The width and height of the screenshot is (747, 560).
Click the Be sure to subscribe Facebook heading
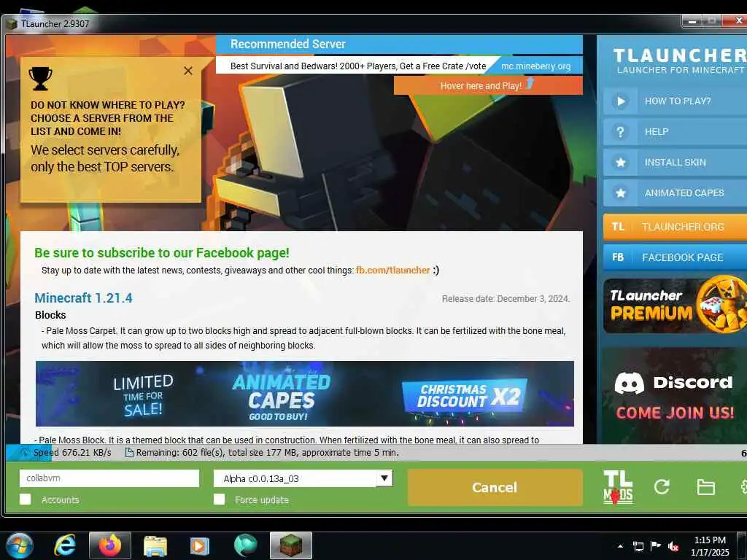(162, 253)
